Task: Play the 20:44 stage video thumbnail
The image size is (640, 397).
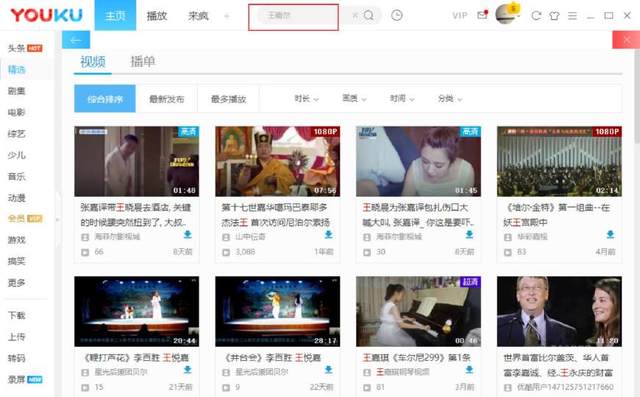Action: (x=137, y=311)
